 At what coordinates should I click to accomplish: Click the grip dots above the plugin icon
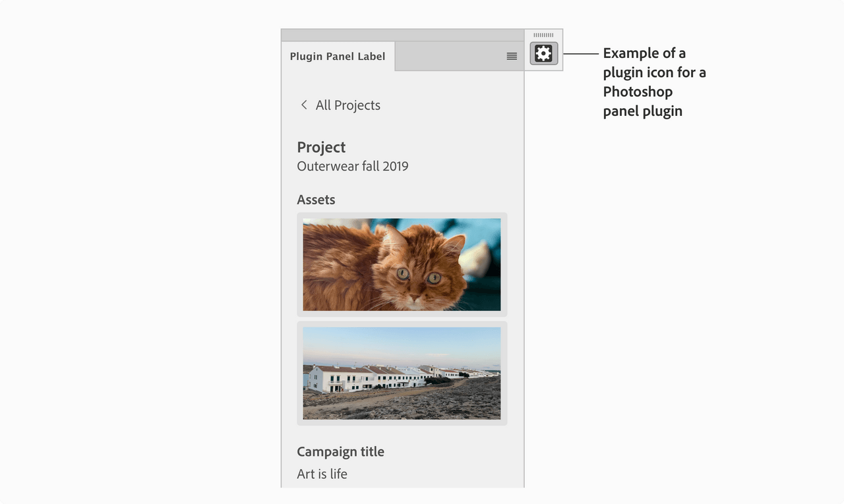pos(543,34)
